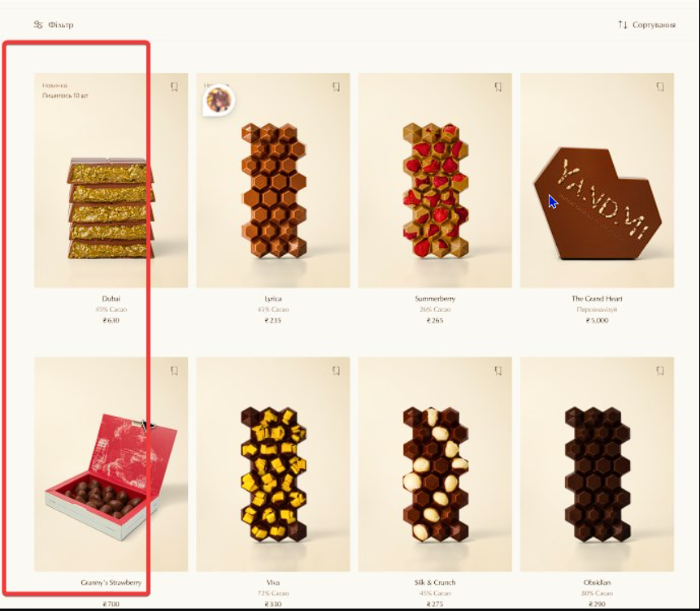Bookmark the Obsidian dark bar
Viewport: 700px width, 611px height.
click(660, 370)
